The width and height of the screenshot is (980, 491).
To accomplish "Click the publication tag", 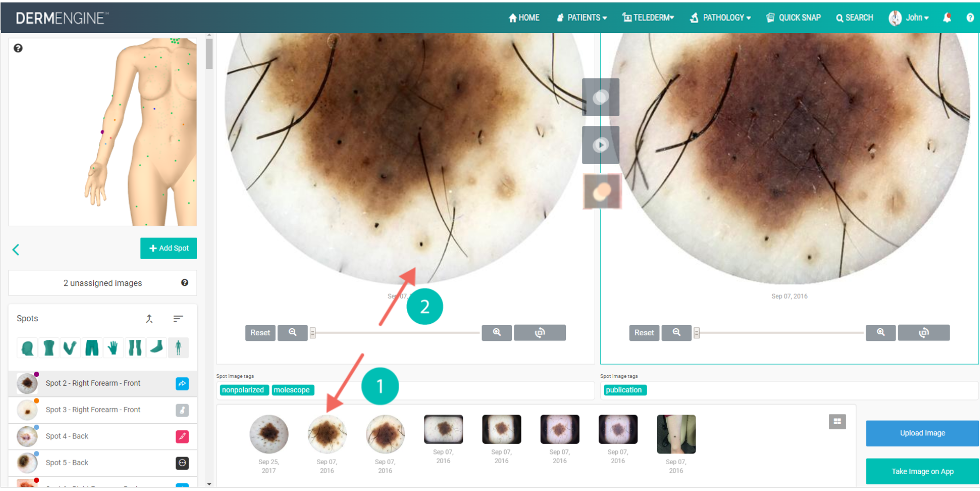I will pyautogui.click(x=624, y=390).
